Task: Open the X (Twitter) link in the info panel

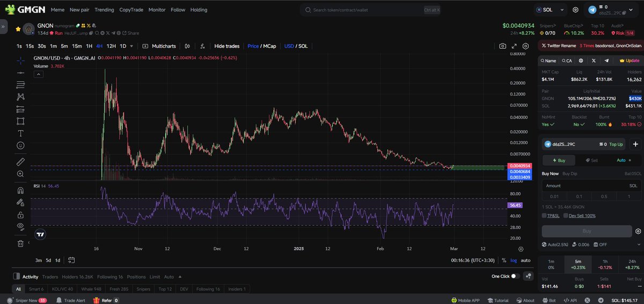Action: tap(594, 61)
